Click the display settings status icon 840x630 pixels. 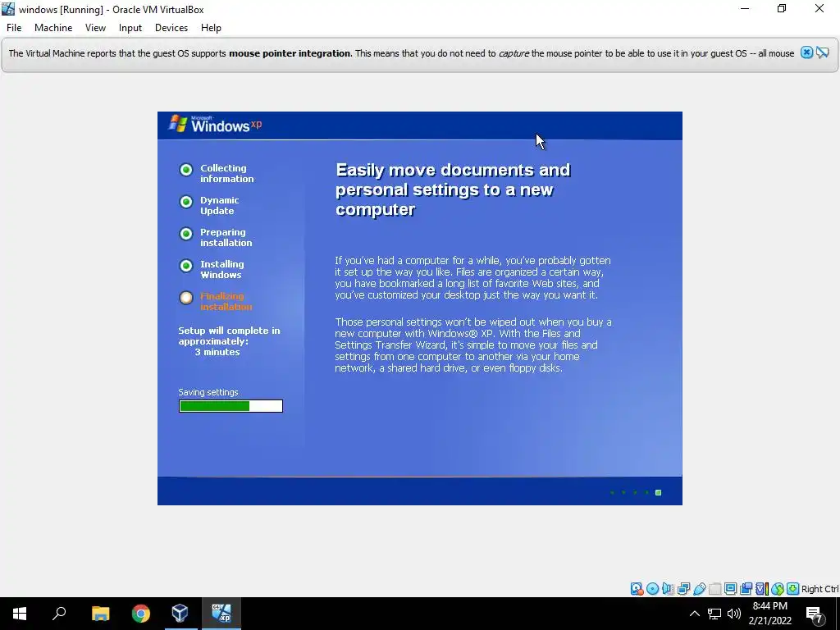pos(730,589)
